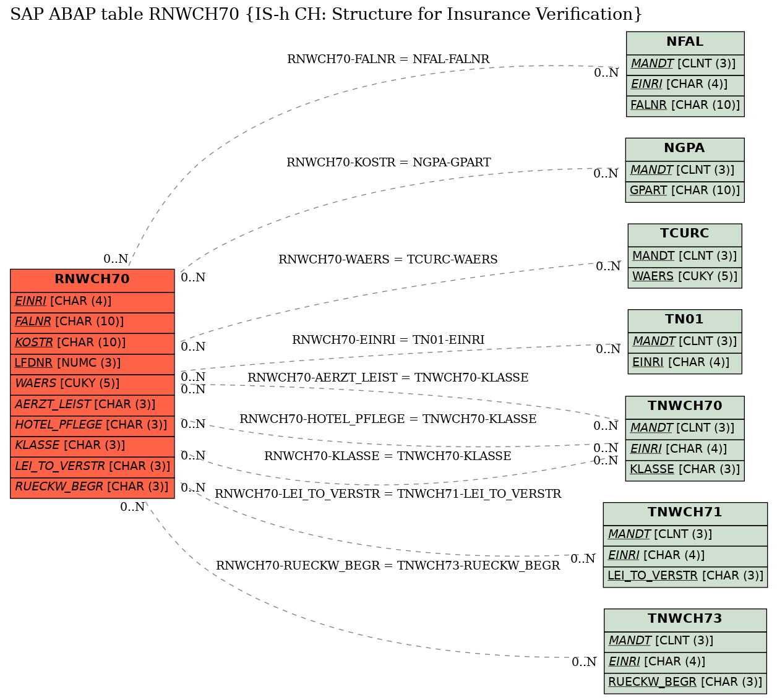Viewport: 777px width, 700px height.
Task: Click the 0..N cardinality beside NGPA
Action: tap(606, 174)
